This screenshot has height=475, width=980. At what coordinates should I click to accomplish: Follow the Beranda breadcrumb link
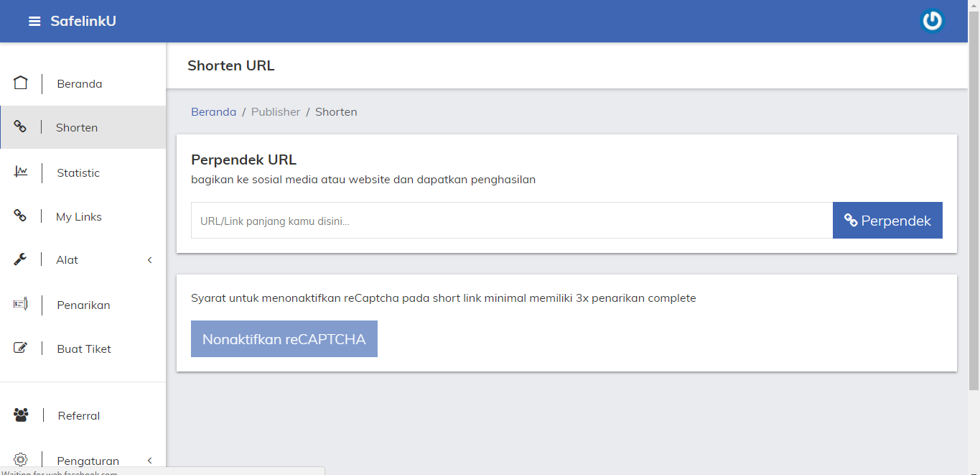click(x=213, y=112)
